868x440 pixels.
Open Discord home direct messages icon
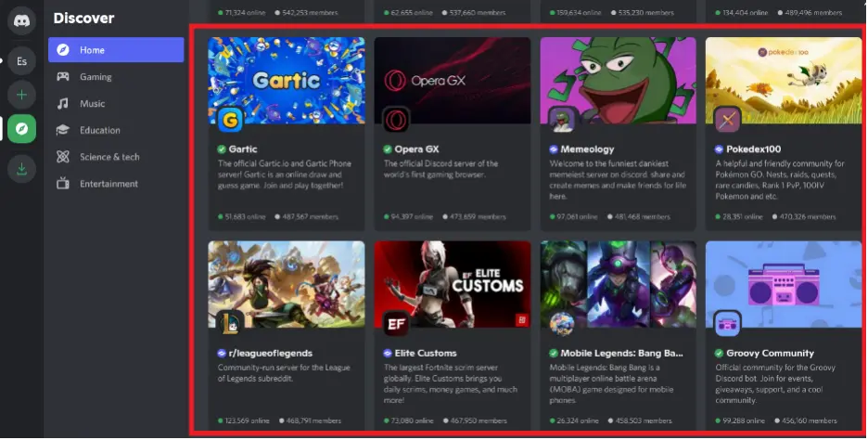21,21
